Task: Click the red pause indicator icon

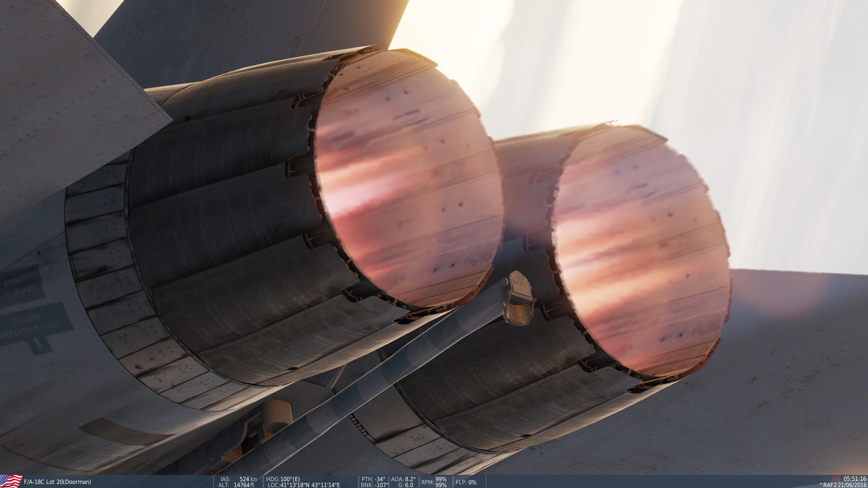Action: (x=836, y=479)
